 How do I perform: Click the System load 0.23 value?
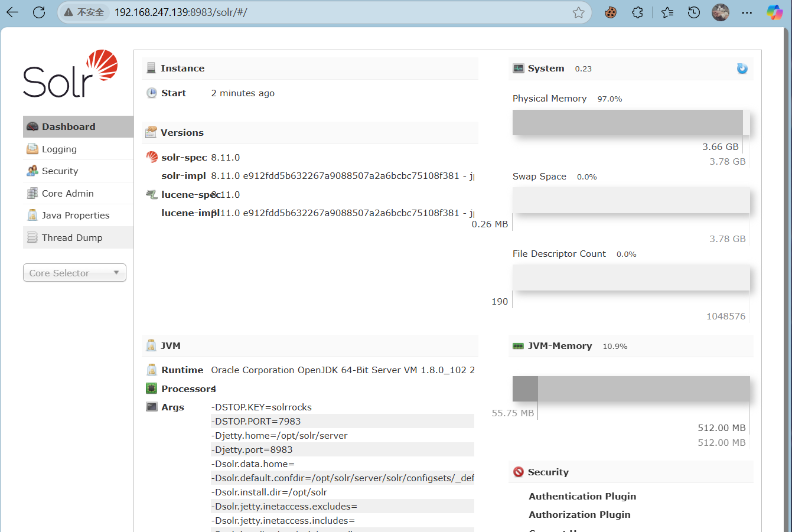tap(583, 68)
